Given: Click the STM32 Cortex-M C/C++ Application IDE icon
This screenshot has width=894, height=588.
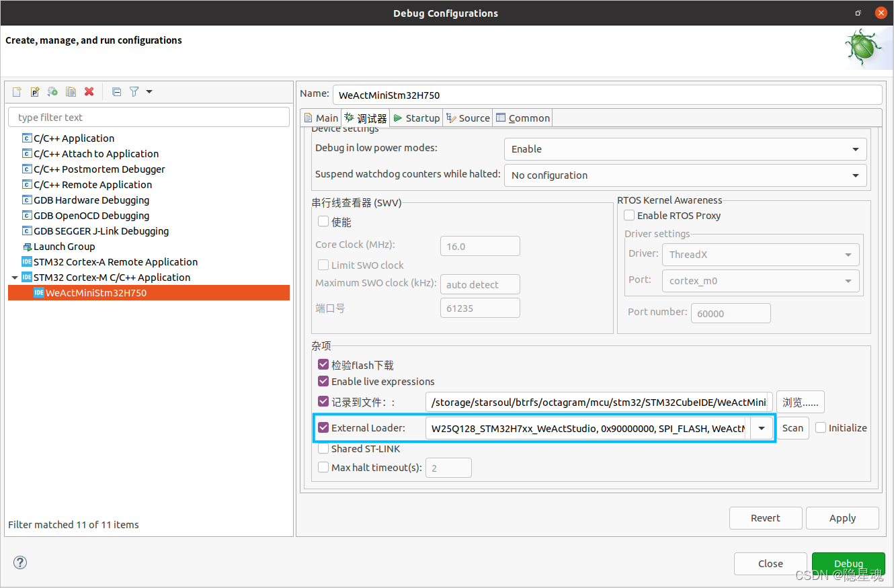Looking at the screenshot, I should click(x=27, y=277).
